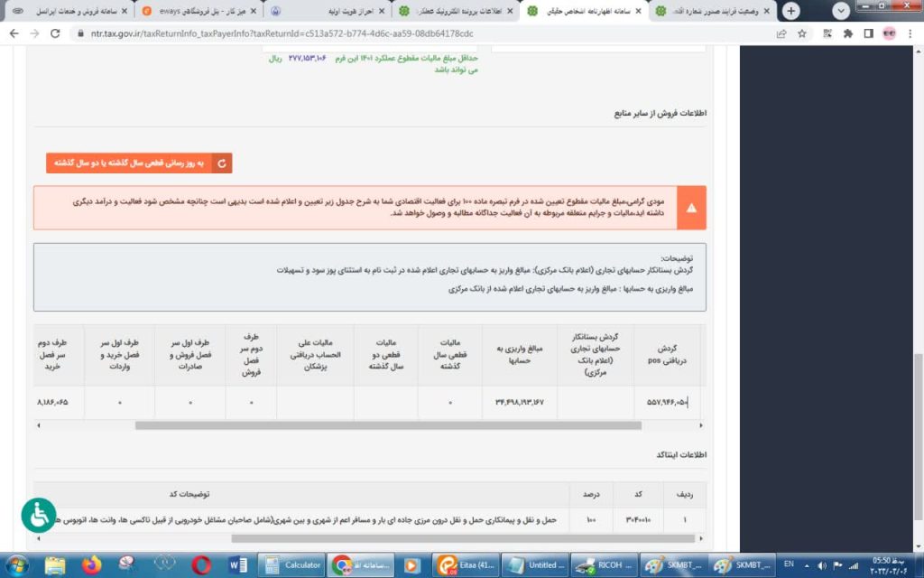The image size is (924, 578).
Task: Open the browser extensions puzzle icon
Action: (x=847, y=33)
